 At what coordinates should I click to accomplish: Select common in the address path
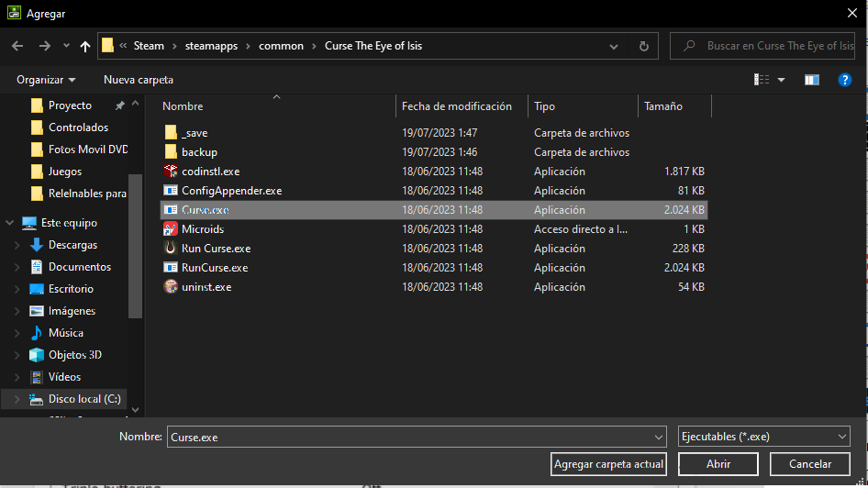(x=281, y=46)
